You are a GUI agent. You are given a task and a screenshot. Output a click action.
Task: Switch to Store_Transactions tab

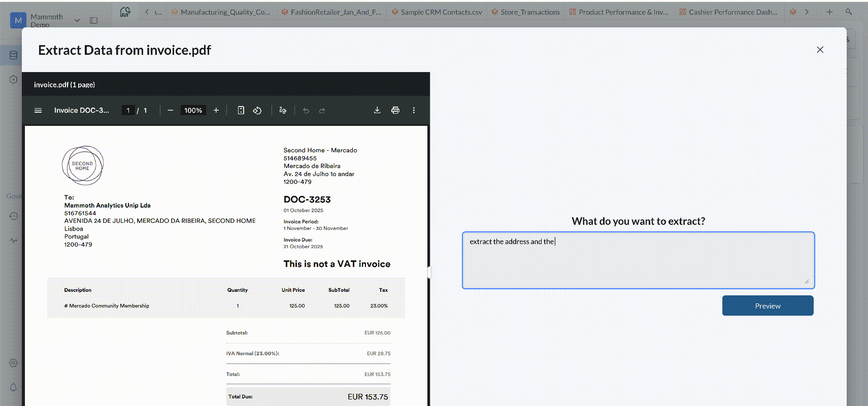point(525,12)
